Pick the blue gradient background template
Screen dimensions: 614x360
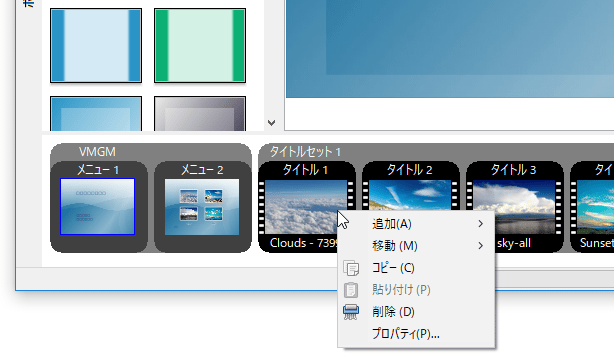pos(96,114)
